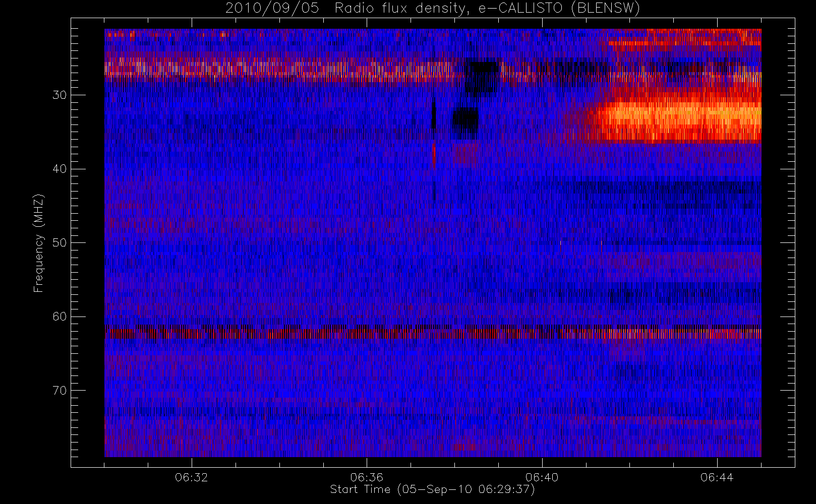This screenshot has height=504, width=816.
Task: Click the plot title '2010/09/05 Radio flux density'
Action: click(x=433, y=9)
